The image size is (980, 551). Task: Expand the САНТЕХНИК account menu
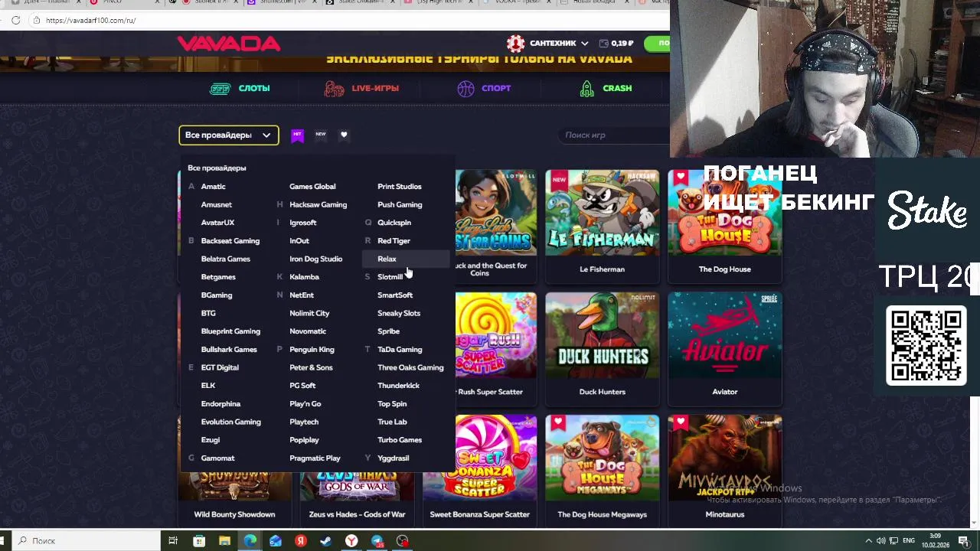click(x=559, y=44)
